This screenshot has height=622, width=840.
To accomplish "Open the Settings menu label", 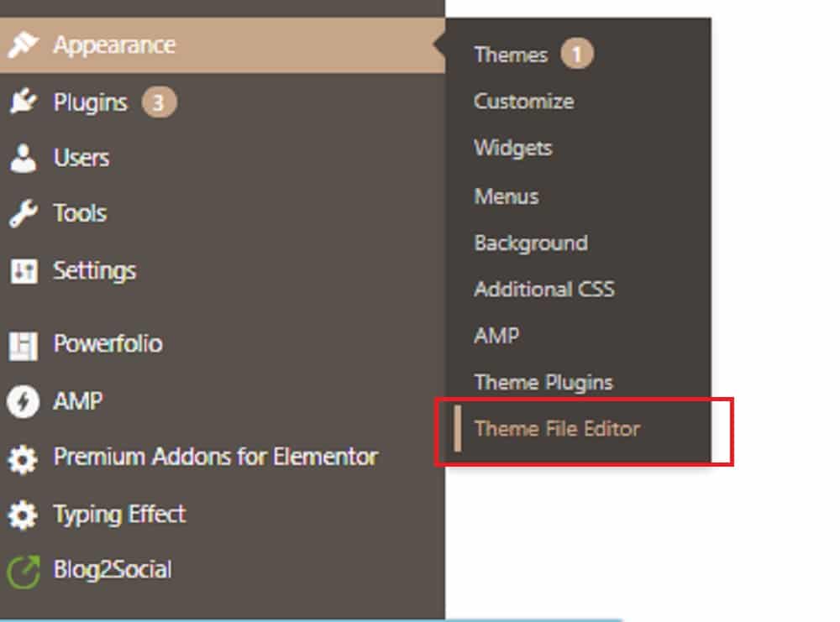I will click(x=95, y=271).
